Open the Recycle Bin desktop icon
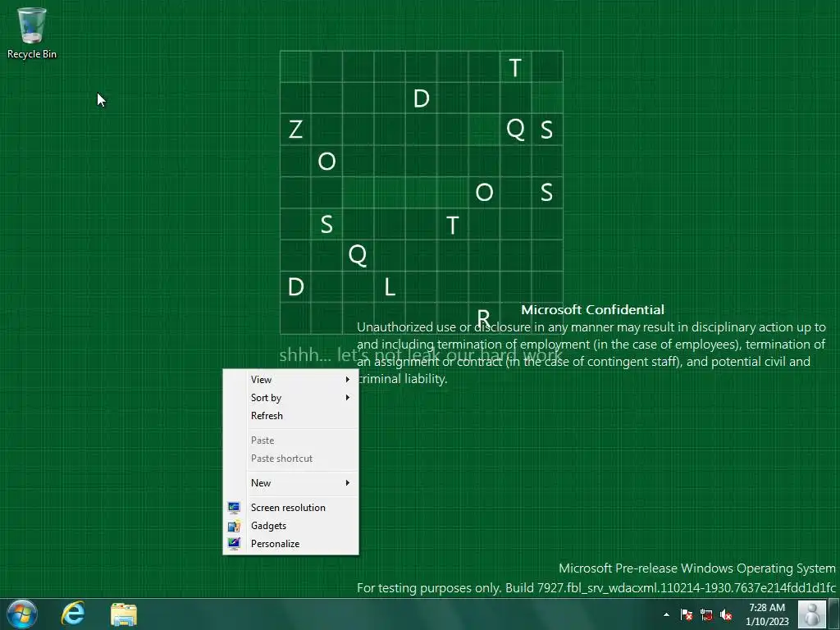The width and height of the screenshot is (840, 630). [x=32, y=33]
